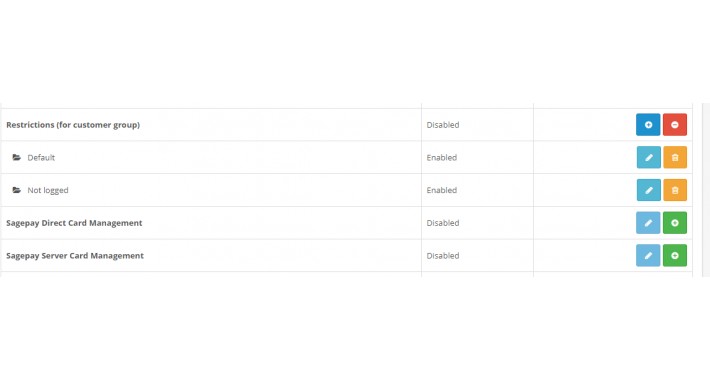Edit Sagepay Direct Card Management extension
The height and width of the screenshot is (380, 710).
[x=648, y=223]
